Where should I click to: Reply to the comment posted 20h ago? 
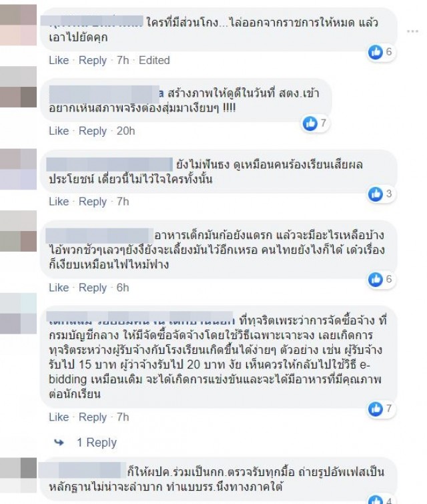tap(93, 131)
